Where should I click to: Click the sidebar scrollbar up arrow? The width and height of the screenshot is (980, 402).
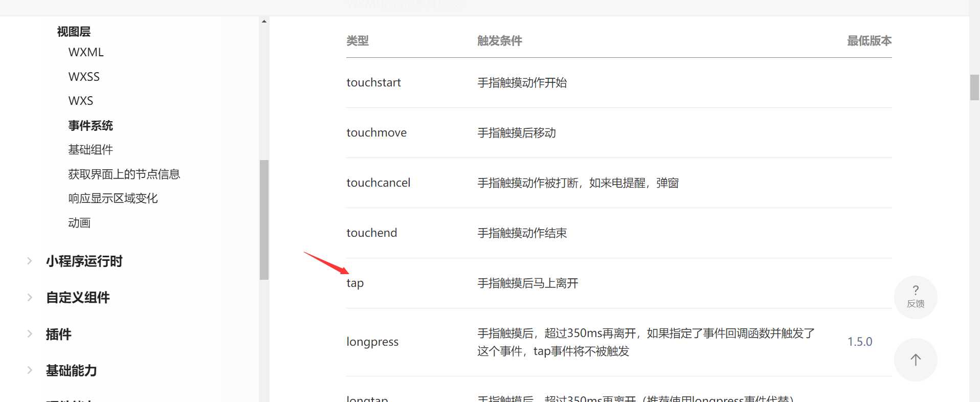(x=264, y=21)
